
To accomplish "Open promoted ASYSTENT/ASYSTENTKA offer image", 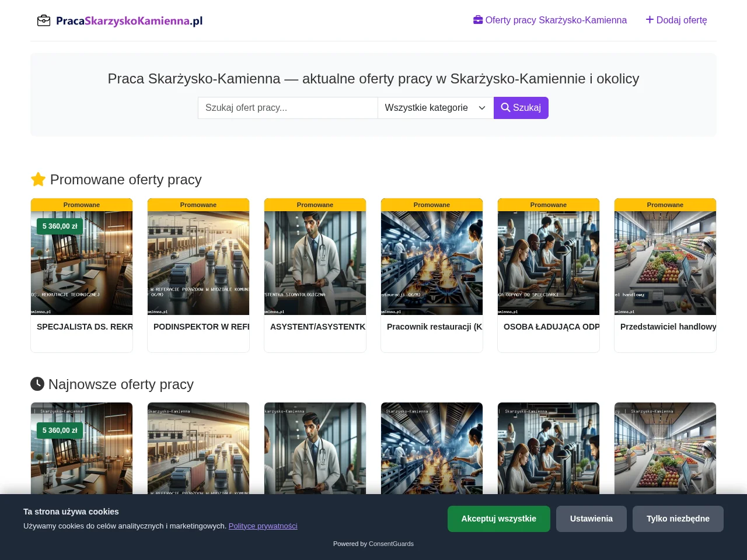I will tap(315, 263).
